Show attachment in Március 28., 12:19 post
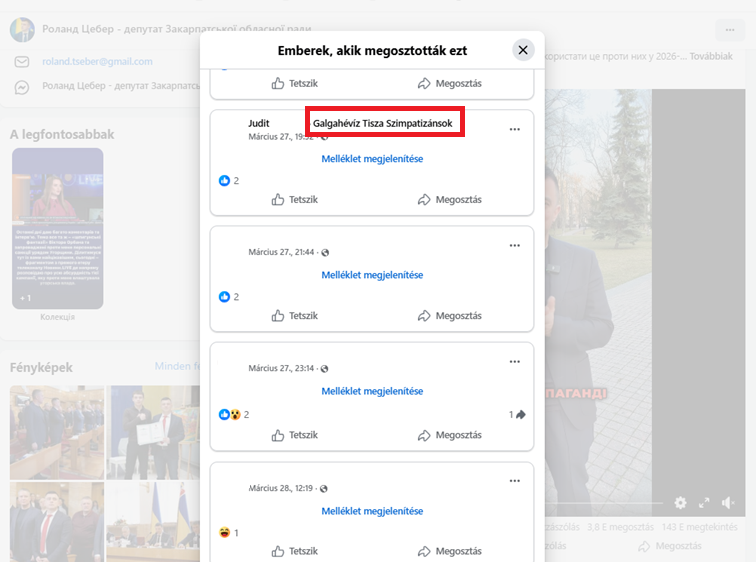 click(x=372, y=511)
